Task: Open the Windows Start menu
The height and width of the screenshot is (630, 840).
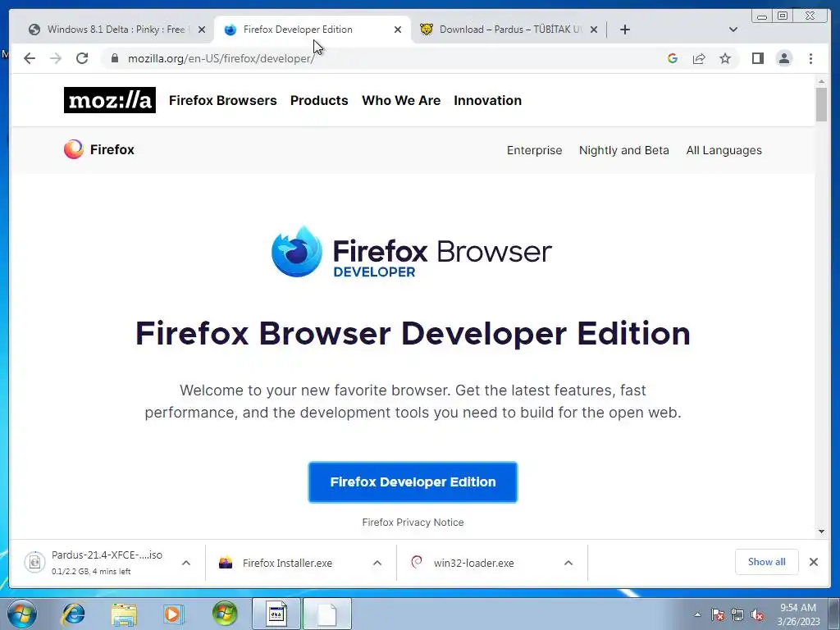Action: point(22,614)
